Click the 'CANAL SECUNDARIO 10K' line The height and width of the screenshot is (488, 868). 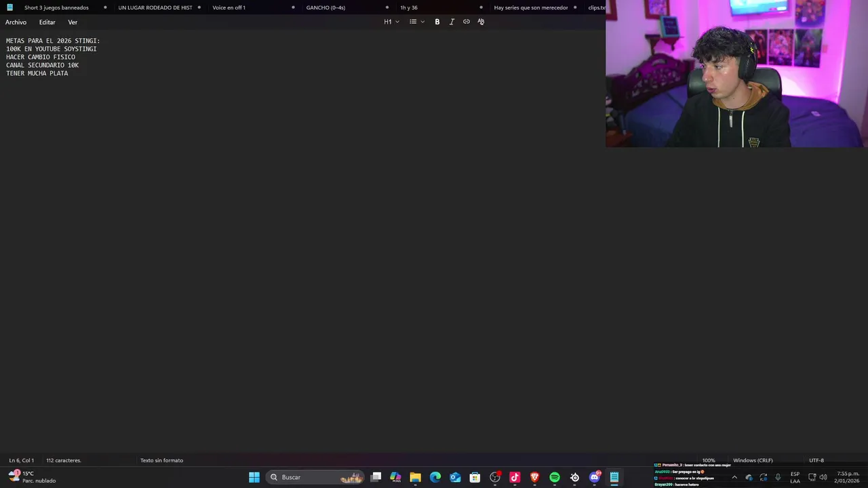click(42, 65)
